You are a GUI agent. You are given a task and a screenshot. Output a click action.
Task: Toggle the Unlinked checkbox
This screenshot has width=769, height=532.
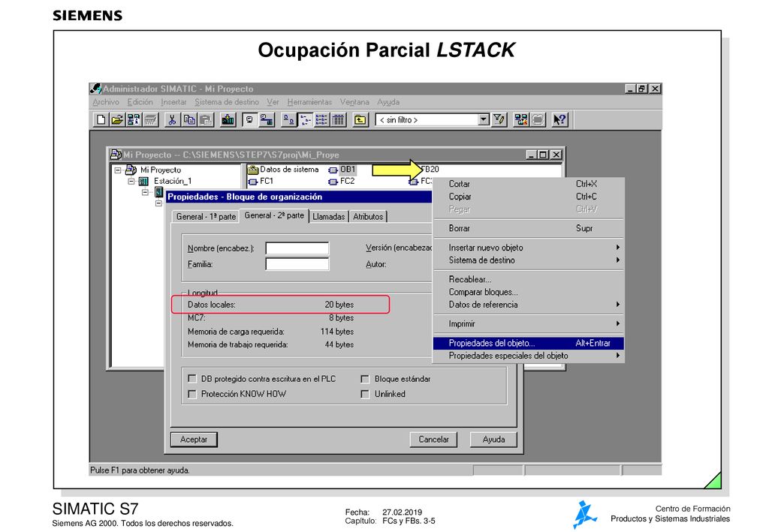point(365,394)
